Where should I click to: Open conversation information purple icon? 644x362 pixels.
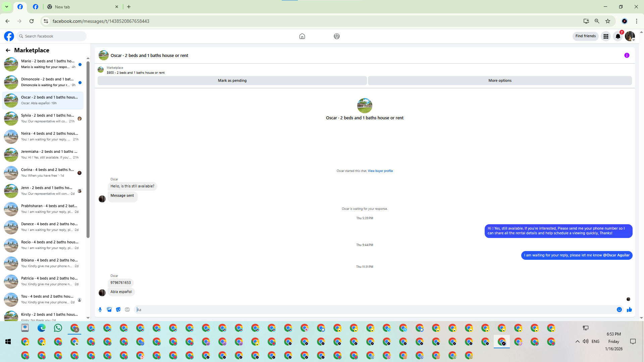click(x=627, y=56)
